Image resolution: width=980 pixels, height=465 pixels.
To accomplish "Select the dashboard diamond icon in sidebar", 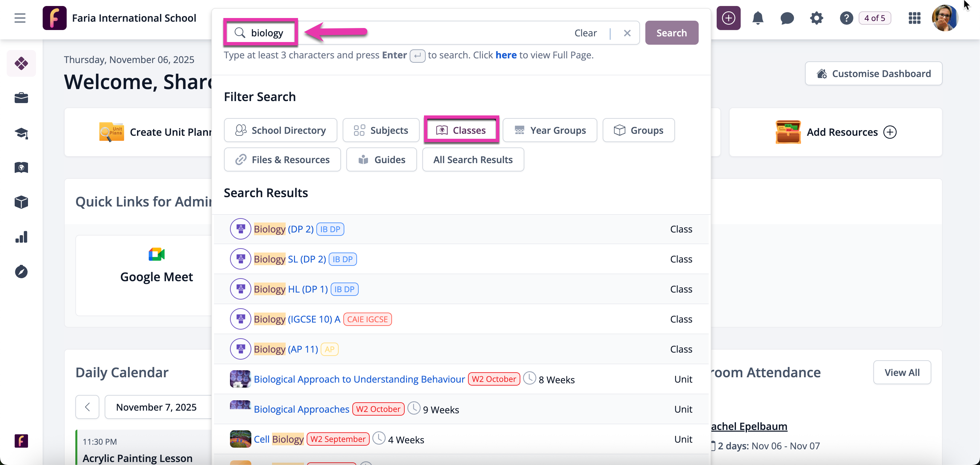I will (21, 63).
